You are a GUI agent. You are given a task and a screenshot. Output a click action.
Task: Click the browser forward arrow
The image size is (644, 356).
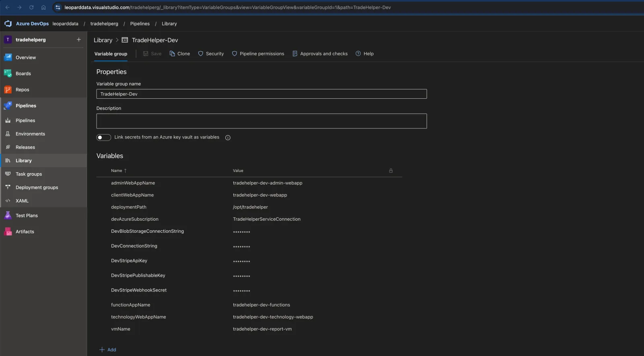pyautogui.click(x=19, y=7)
